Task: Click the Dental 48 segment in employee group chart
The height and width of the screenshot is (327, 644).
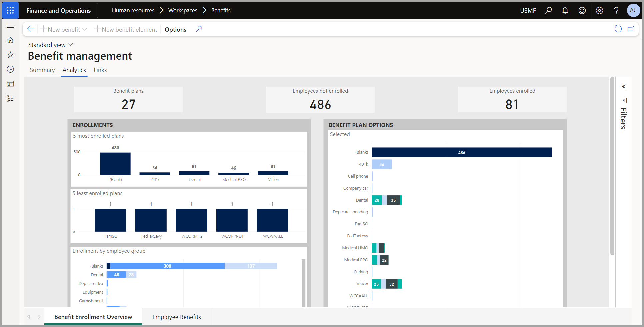Action: pyautogui.click(x=117, y=275)
